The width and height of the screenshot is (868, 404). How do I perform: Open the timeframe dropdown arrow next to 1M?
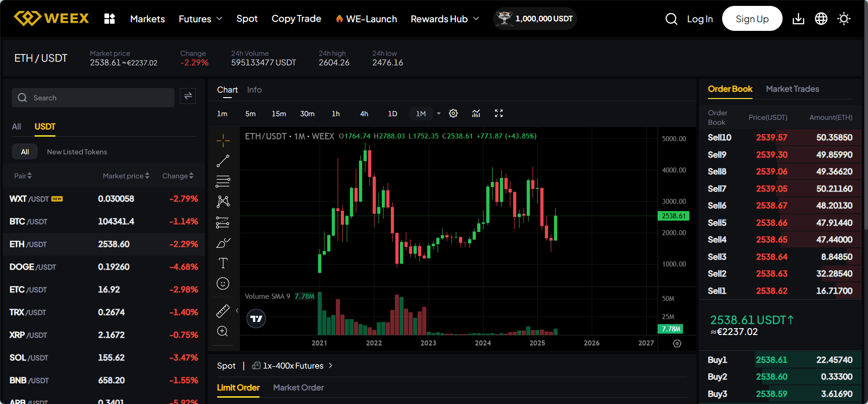coord(439,113)
